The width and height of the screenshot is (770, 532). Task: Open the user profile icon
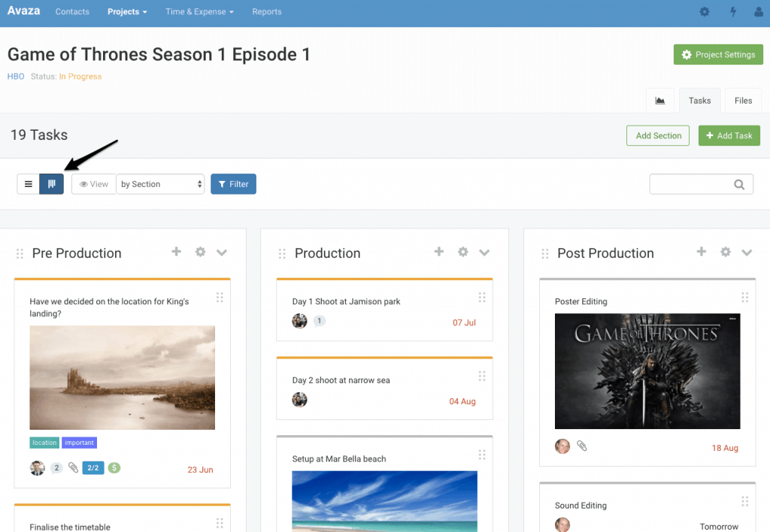759,12
